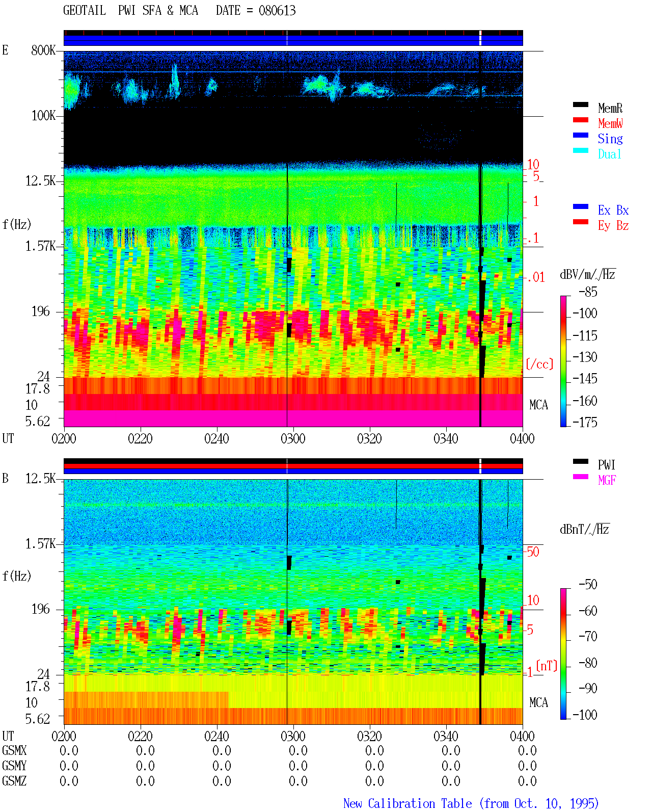Click the red "[/cc]" density unit label

539,364
